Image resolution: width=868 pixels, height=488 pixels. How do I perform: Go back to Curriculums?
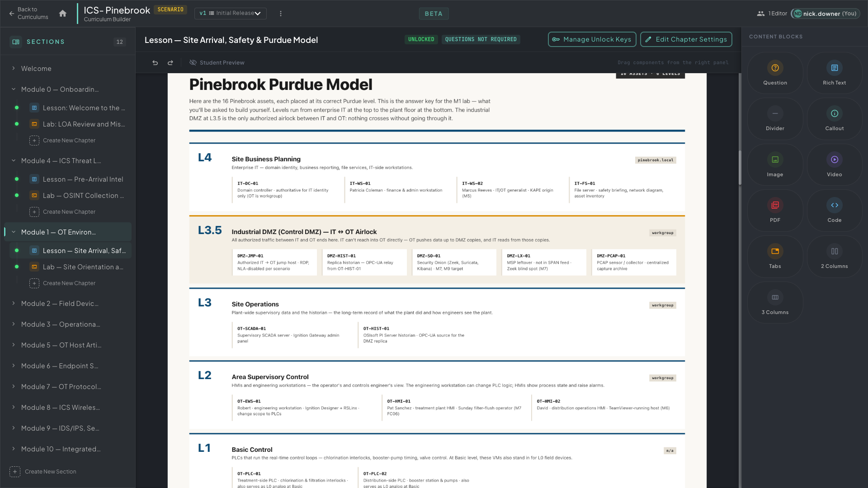point(28,13)
